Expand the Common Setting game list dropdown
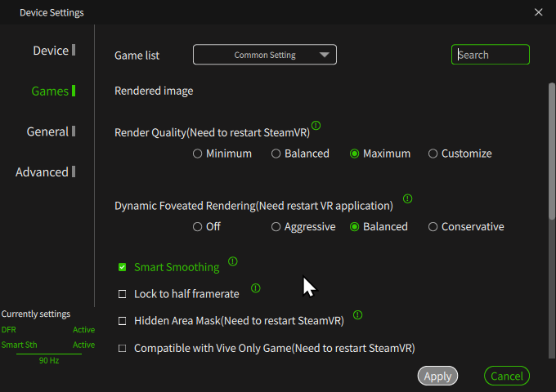The height and width of the screenshot is (392, 556). [x=265, y=55]
